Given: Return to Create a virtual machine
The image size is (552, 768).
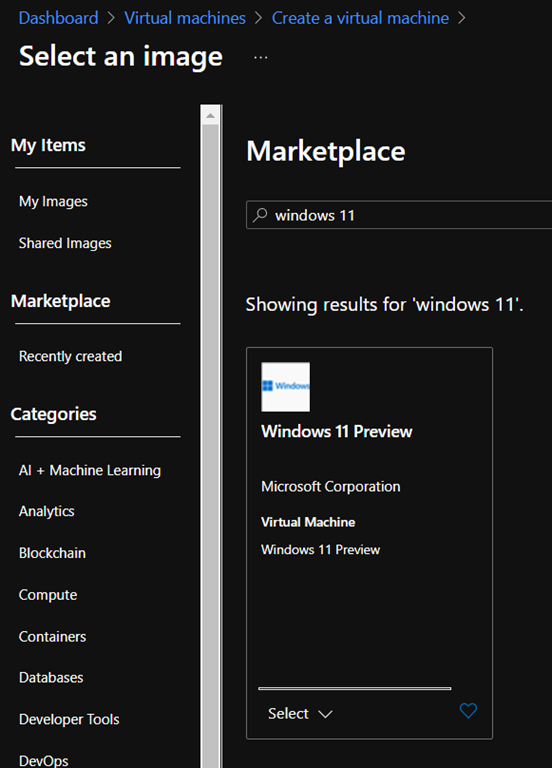Looking at the screenshot, I should pyautogui.click(x=360, y=18).
